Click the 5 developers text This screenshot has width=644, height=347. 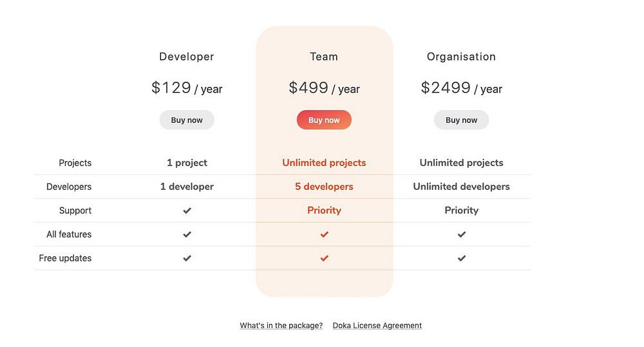(324, 187)
